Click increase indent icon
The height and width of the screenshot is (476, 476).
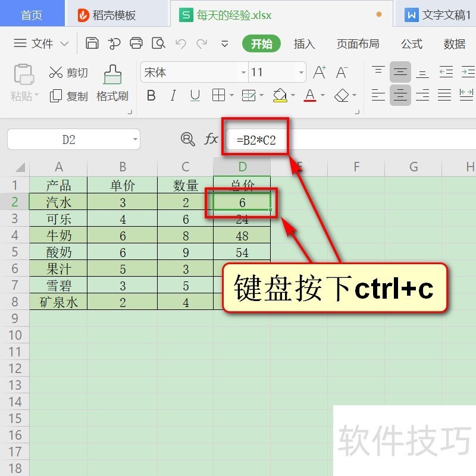click(468, 72)
